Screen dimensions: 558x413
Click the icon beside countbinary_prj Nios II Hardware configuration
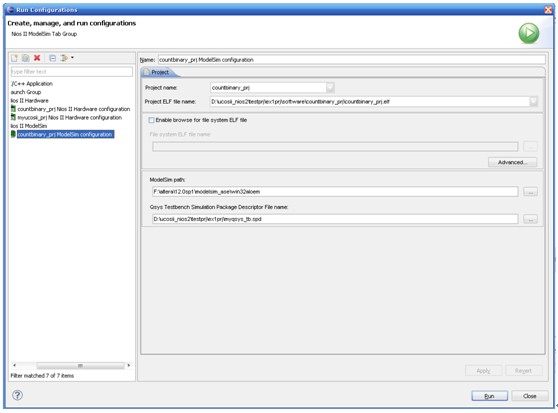(13, 109)
